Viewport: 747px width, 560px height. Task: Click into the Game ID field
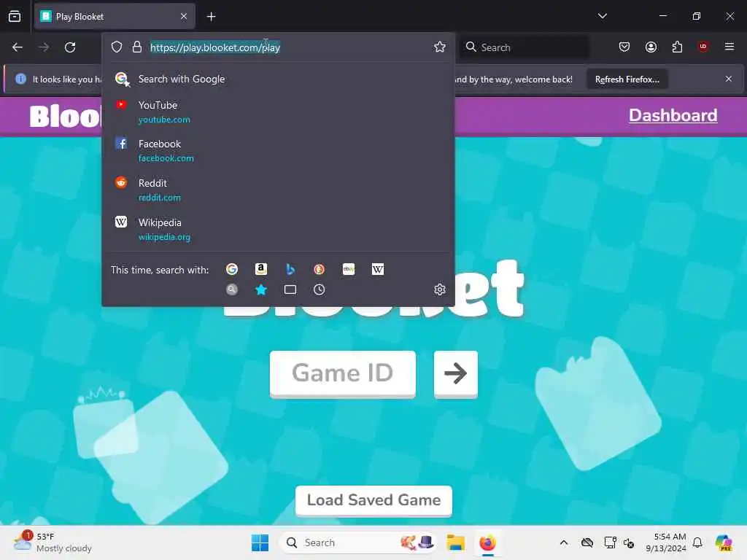click(x=343, y=373)
